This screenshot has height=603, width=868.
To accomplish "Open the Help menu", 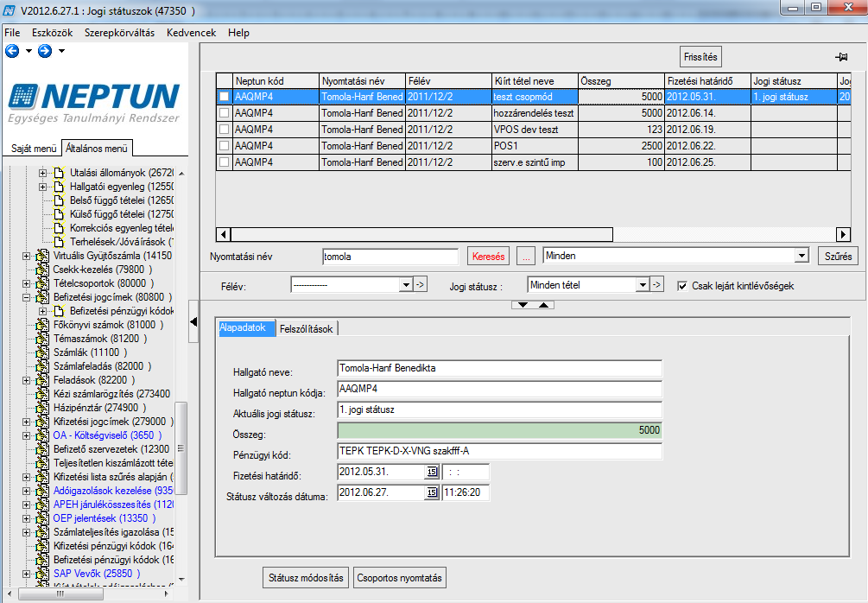I will (x=238, y=33).
